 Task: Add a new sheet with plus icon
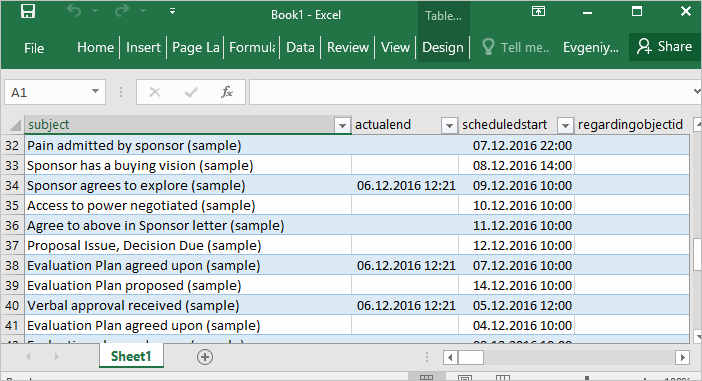[205, 357]
